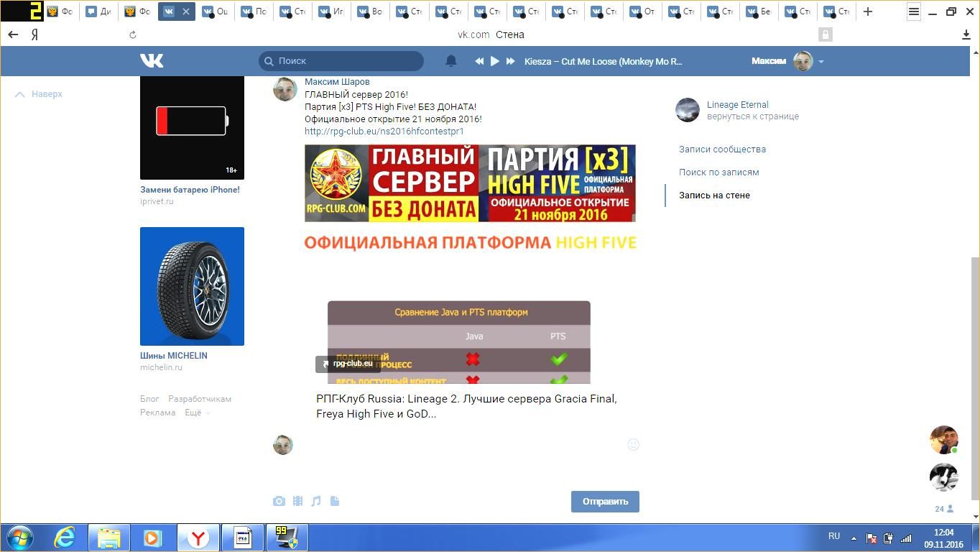The width and height of the screenshot is (980, 552).
Task: Open Windows Explorer folder in taskbar
Action: click(x=109, y=538)
